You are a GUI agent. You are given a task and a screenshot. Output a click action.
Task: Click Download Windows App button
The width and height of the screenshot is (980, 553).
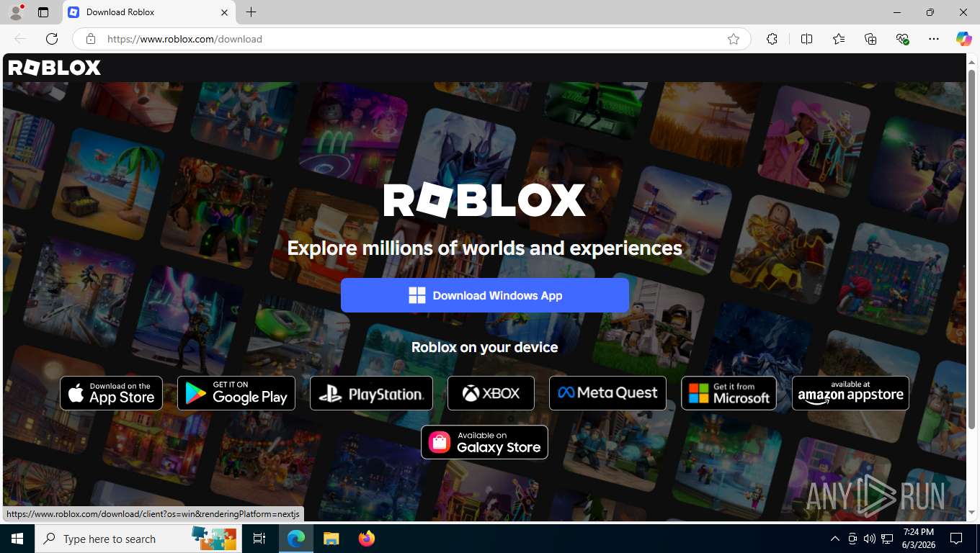(x=485, y=295)
